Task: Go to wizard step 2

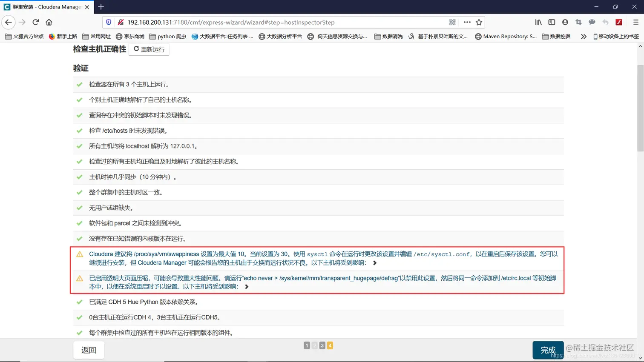Action: 314,345
